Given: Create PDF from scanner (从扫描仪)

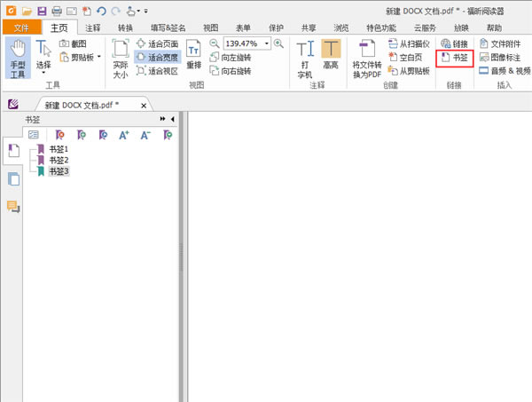Looking at the screenshot, I should click(409, 43).
